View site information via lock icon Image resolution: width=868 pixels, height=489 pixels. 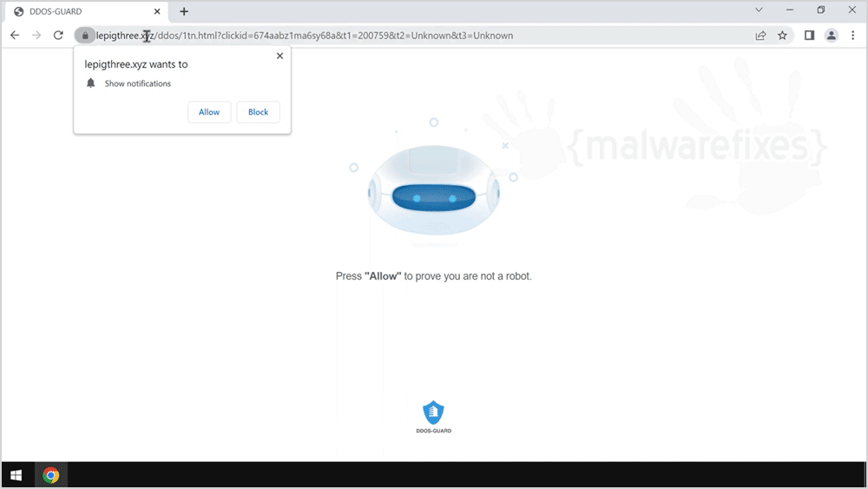(x=85, y=36)
